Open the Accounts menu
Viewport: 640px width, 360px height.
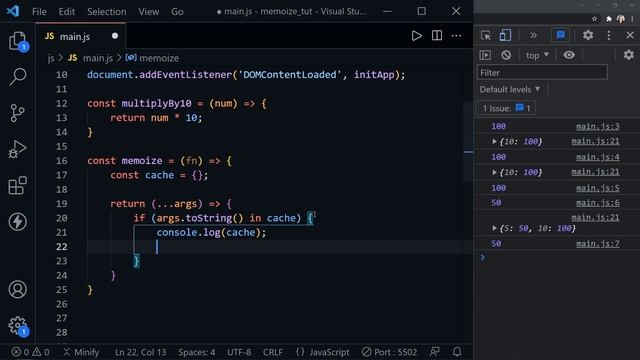coord(18,289)
